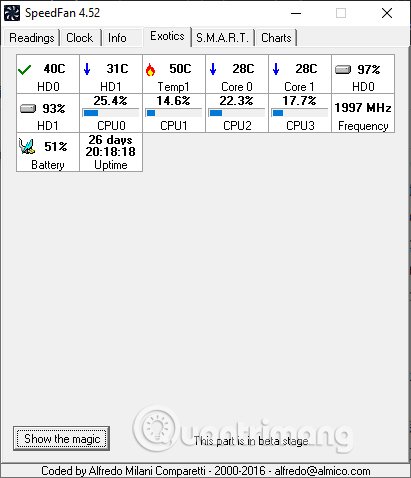Click the SpeedFan fan icon in title bar
Image resolution: width=411 pixels, height=478 pixels.
[12, 13]
